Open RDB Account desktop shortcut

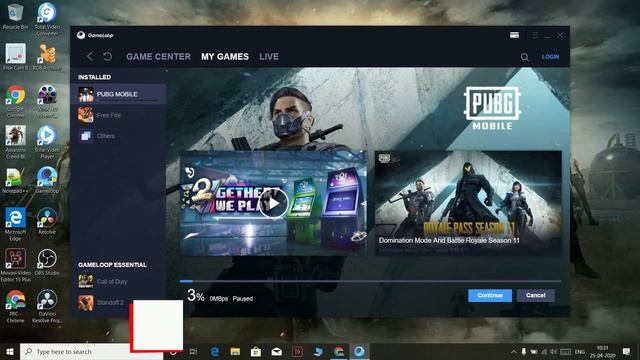coord(47,57)
